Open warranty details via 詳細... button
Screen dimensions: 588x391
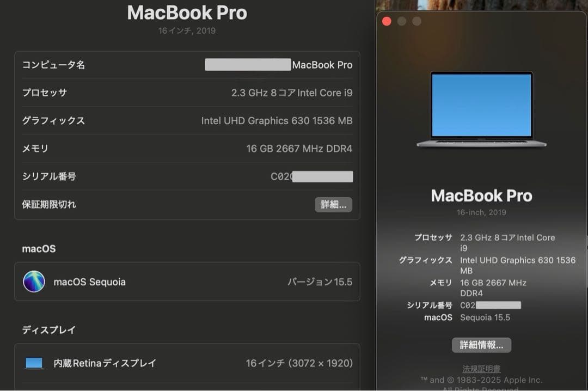tap(333, 204)
